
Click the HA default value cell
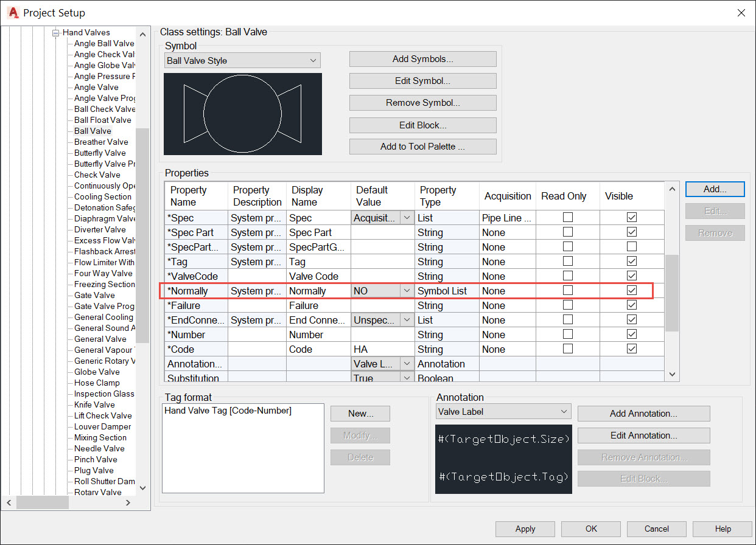(x=383, y=349)
